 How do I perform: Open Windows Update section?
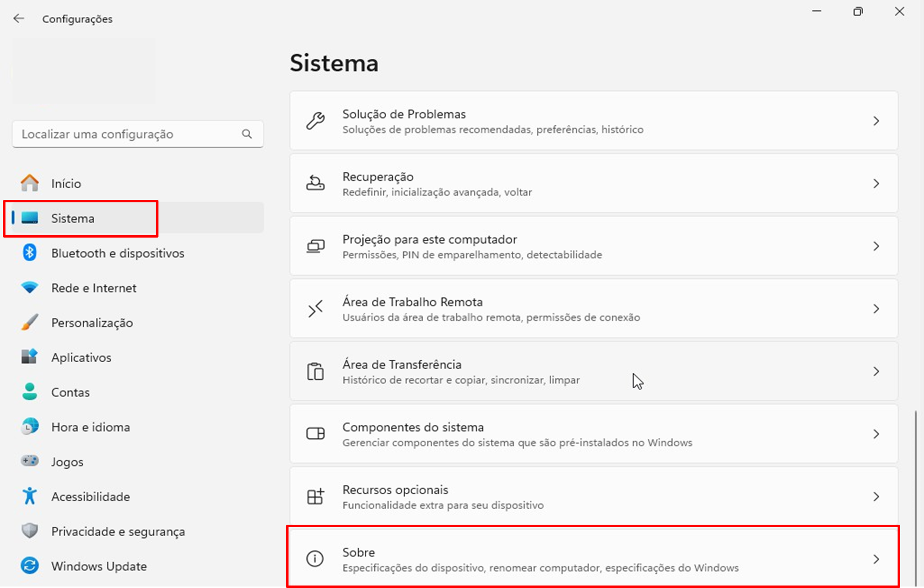(x=138, y=566)
